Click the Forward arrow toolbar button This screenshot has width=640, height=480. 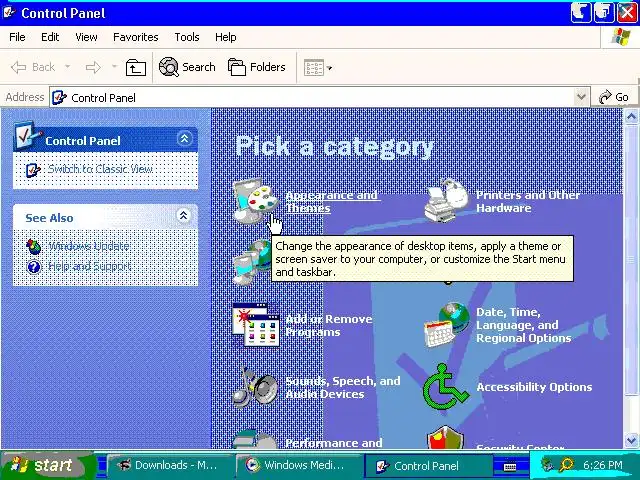(93, 67)
